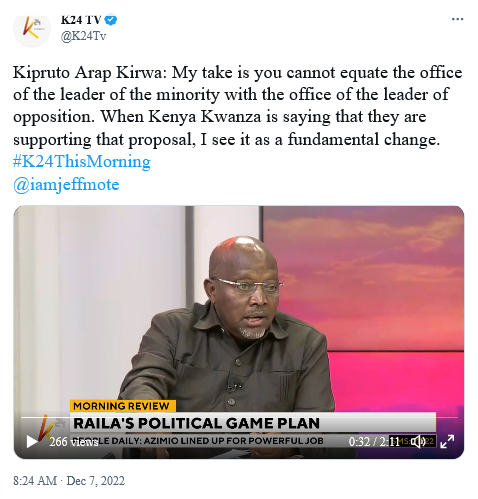Click the blue verified badge
This screenshot has width=478, height=499.
pos(111,20)
